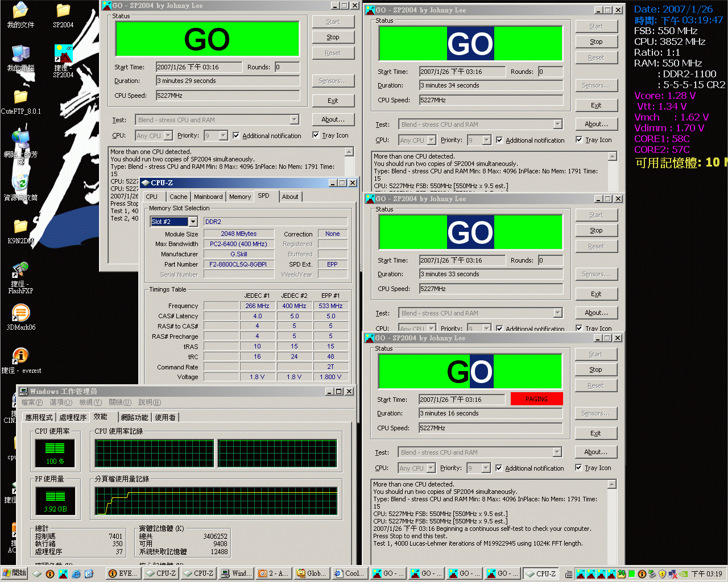Open the 處理程序 tab in Task Manager
Viewport: 728px width, 582px height.
[73, 417]
